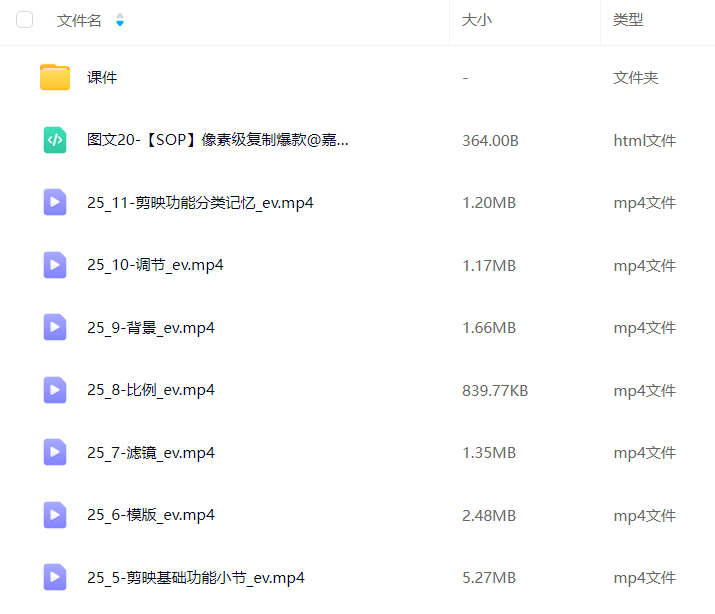Click video icon of 25_5-剪映基础功能小节
Image resolution: width=715 pixels, height=614 pixels.
[x=55, y=577]
